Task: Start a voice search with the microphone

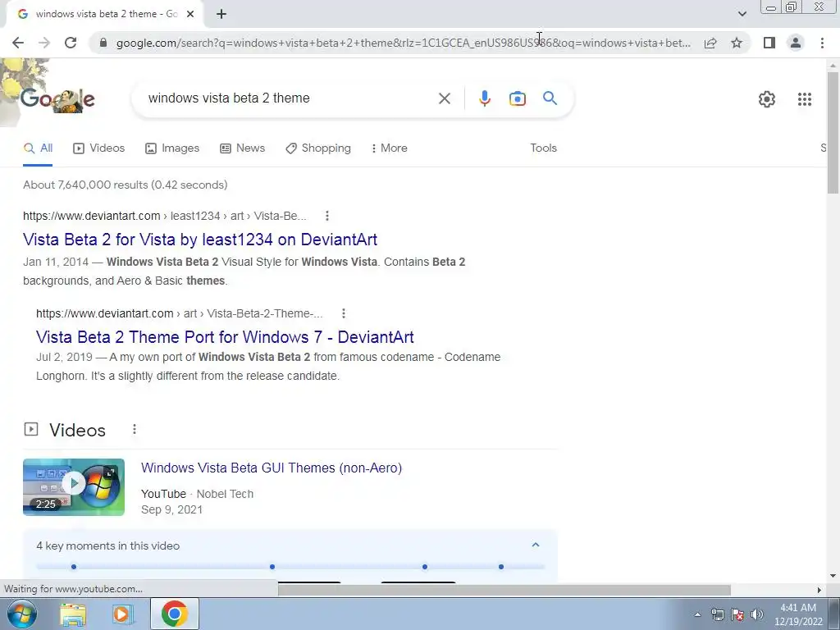Action: pyautogui.click(x=484, y=98)
